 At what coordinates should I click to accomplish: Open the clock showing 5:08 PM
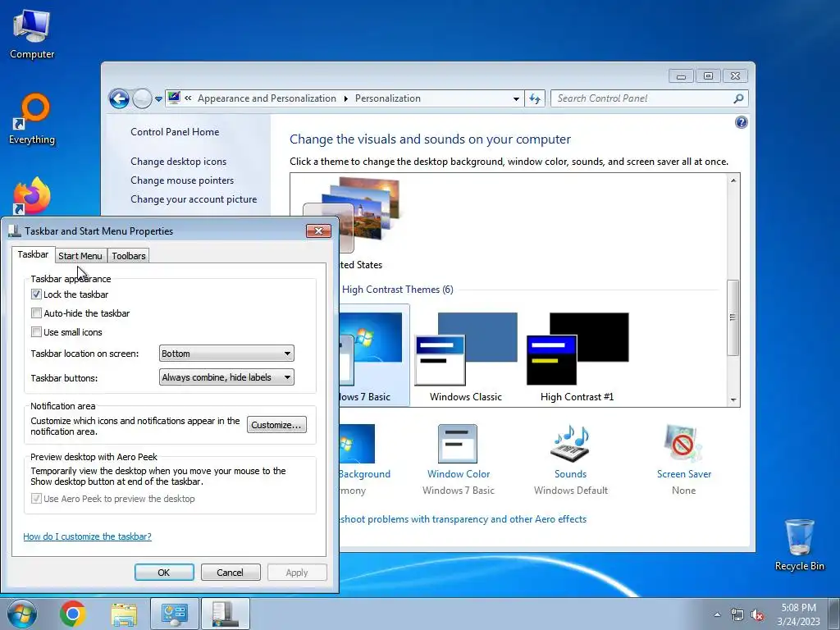pyautogui.click(x=798, y=614)
